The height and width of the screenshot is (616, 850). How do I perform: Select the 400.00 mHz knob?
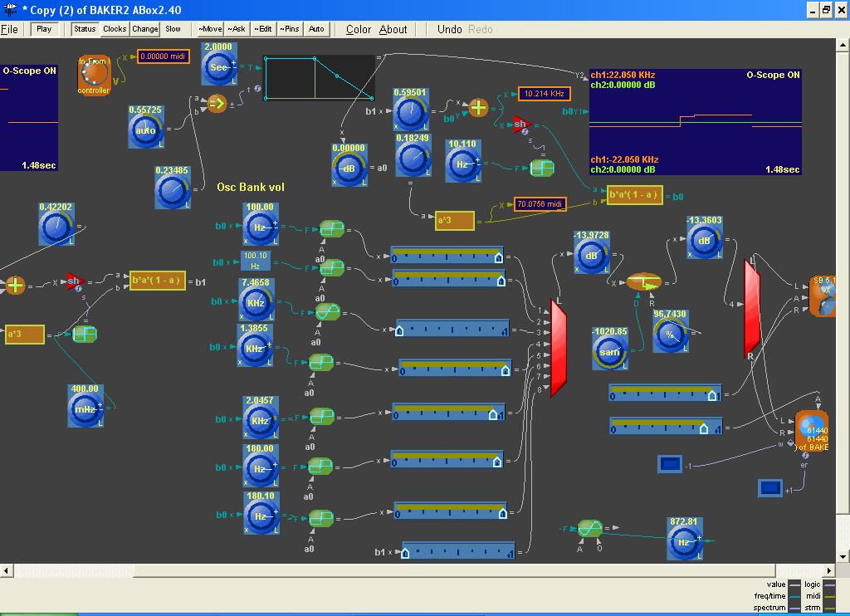[x=85, y=409]
